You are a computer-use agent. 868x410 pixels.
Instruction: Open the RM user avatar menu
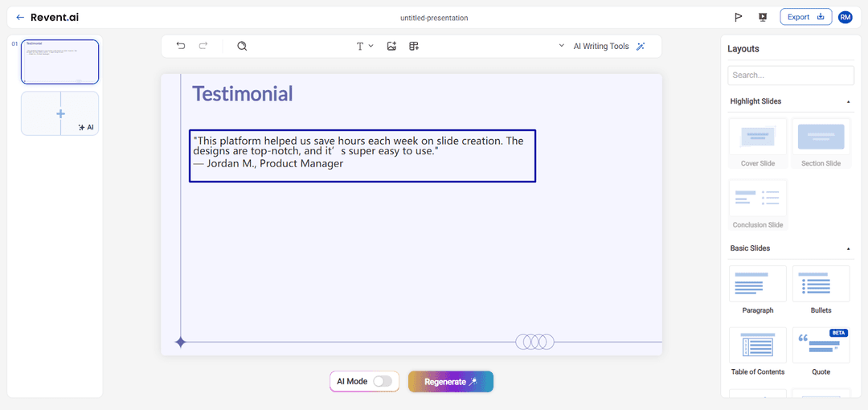pos(845,17)
